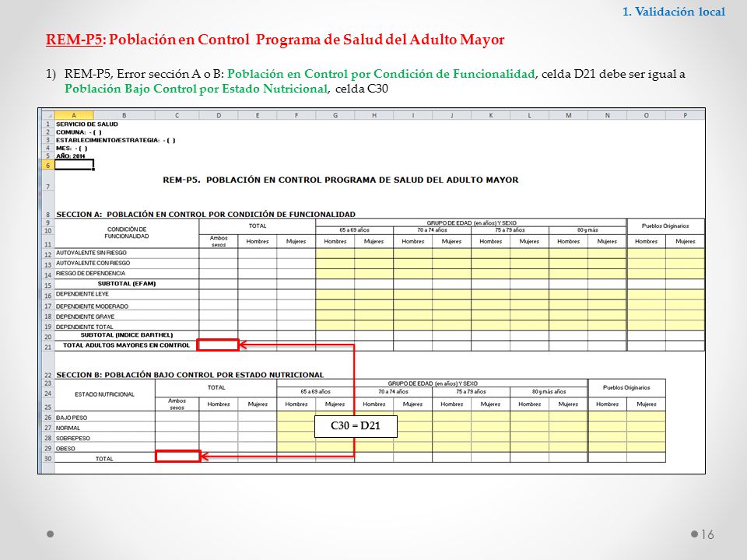
Task: Click the 'NORMAL' row label
Action: tap(68, 428)
